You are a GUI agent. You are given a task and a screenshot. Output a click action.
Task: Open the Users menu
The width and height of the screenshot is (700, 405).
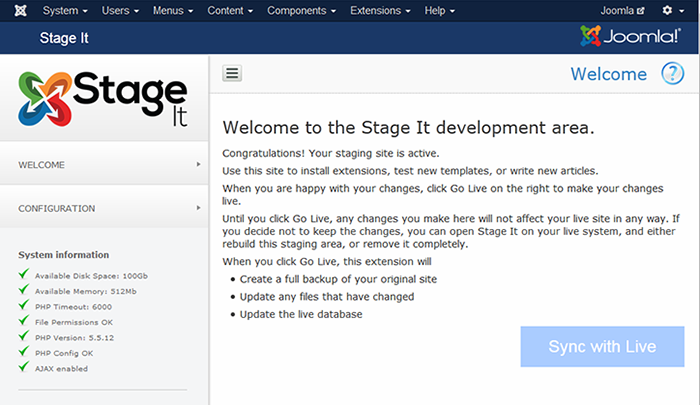[x=120, y=10]
